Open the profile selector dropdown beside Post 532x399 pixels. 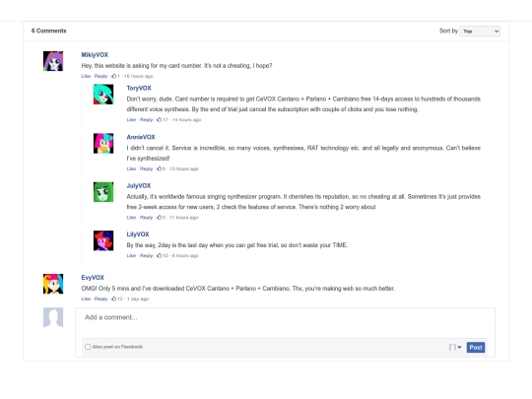click(x=455, y=348)
